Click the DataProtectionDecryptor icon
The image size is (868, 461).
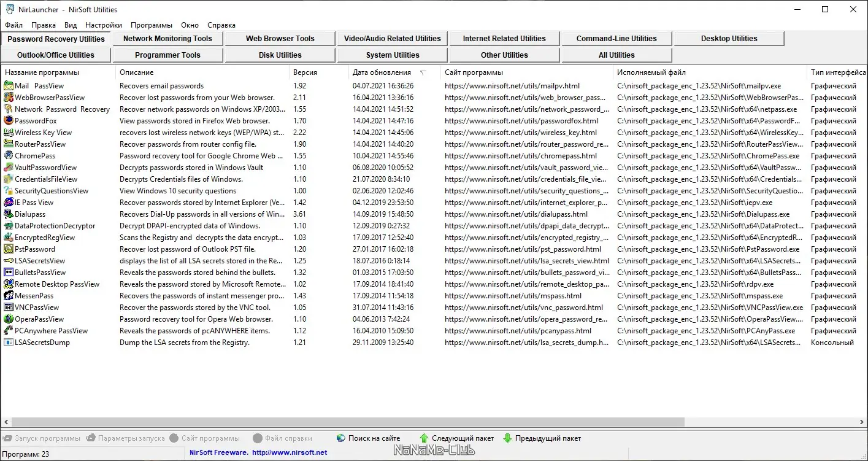pyautogui.click(x=9, y=226)
